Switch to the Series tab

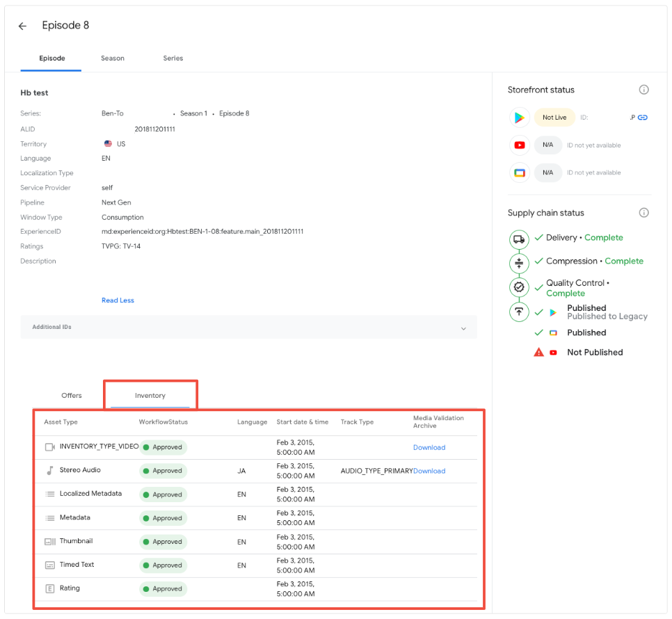point(173,58)
